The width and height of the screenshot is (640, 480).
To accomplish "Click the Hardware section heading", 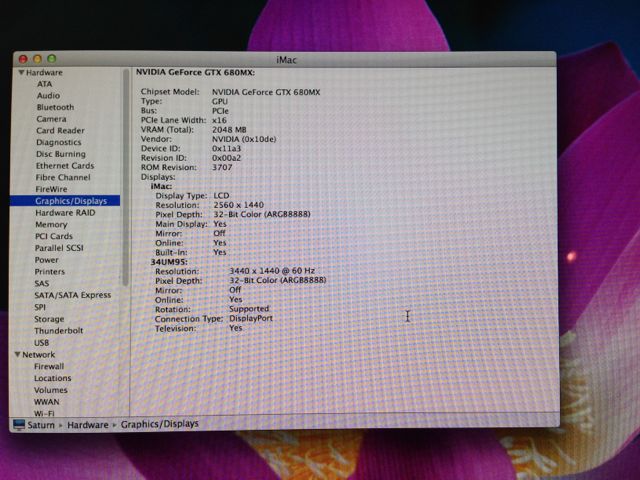I will [44, 72].
